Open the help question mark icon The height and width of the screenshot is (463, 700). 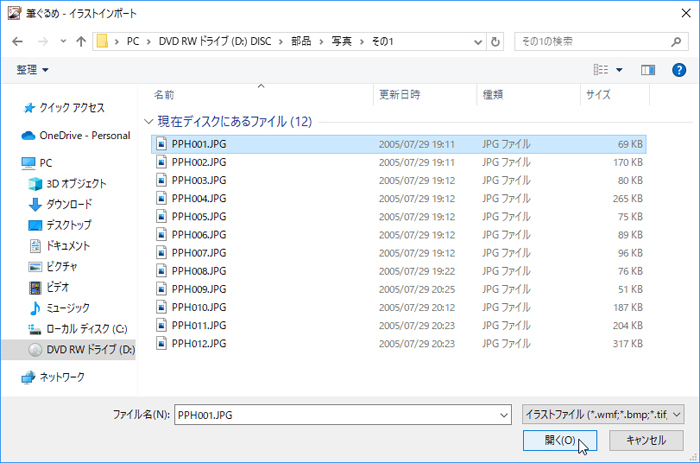(x=678, y=70)
